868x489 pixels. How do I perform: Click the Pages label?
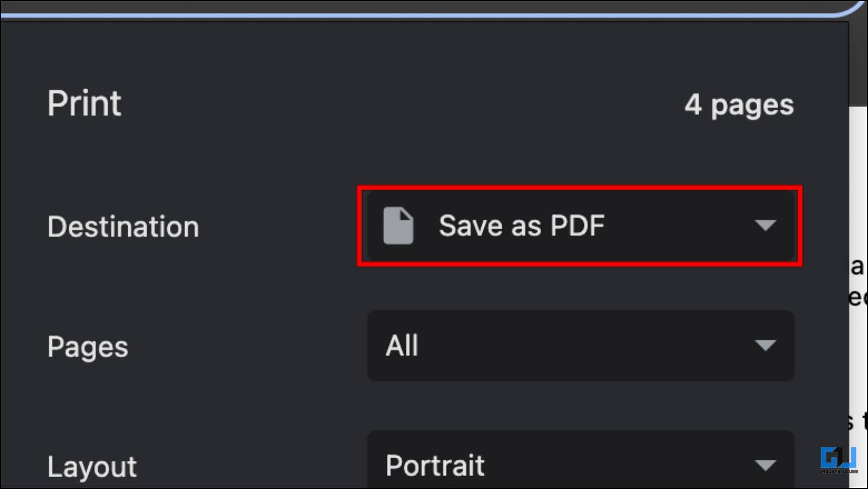click(88, 347)
